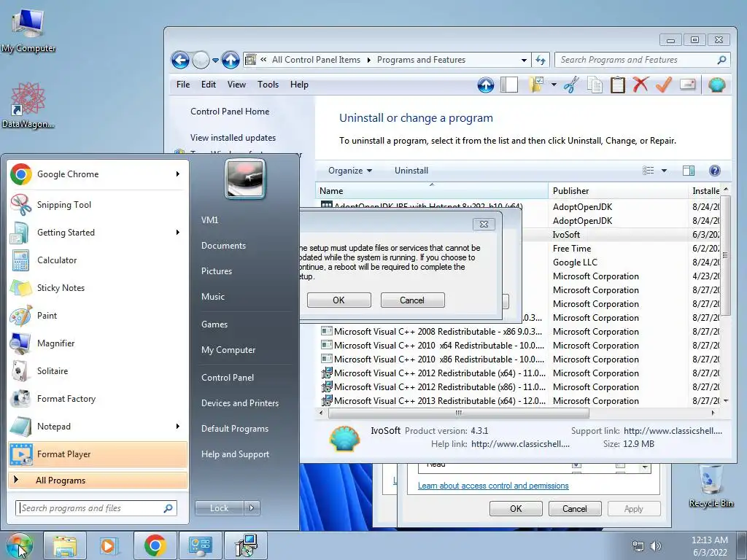
Task: Expand Google Chrome submenu arrow
Action: tap(178, 174)
